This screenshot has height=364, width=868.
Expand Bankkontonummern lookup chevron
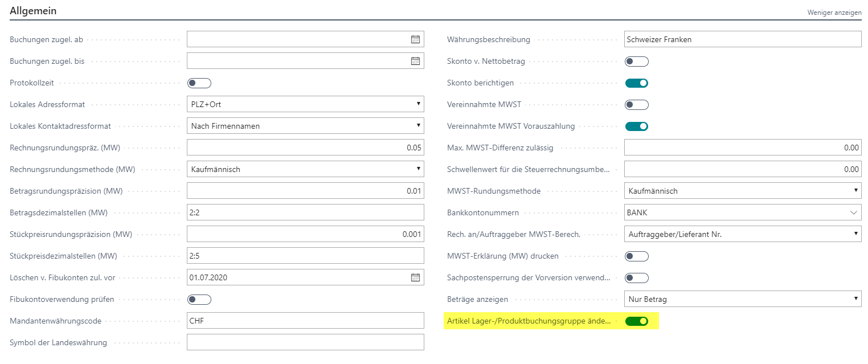click(853, 212)
